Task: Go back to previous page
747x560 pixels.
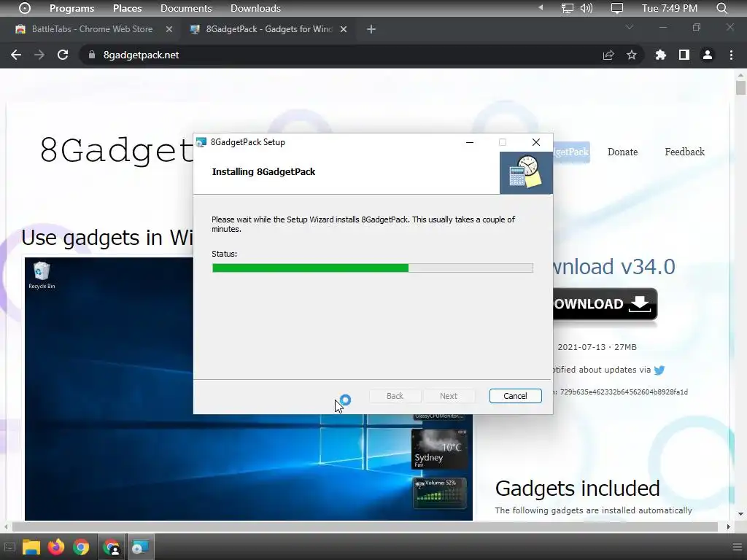Action: point(16,55)
